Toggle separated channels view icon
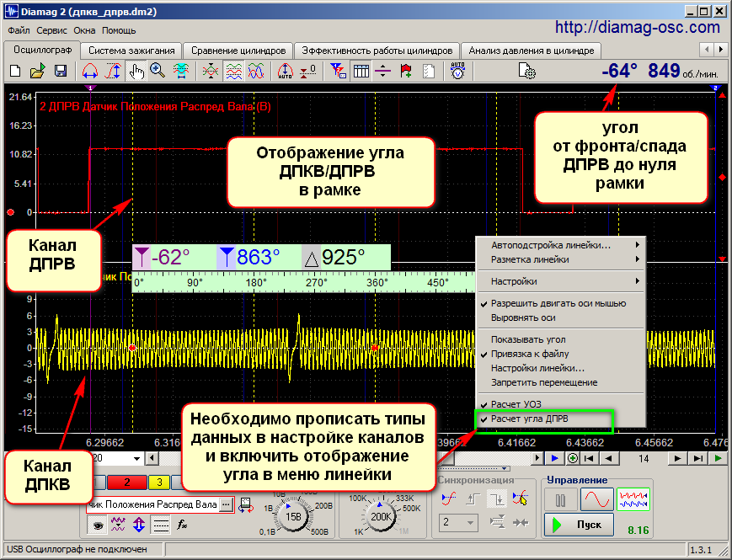 coord(233,71)
